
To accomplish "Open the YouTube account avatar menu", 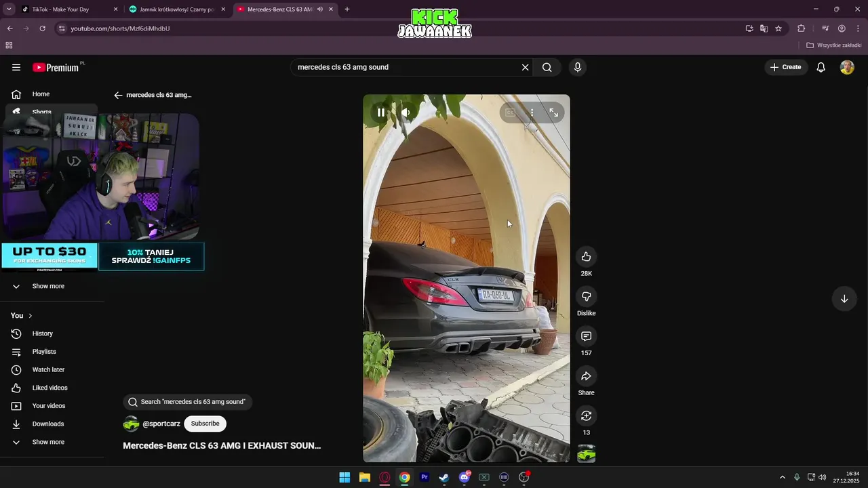I will [x=847, y=67].
